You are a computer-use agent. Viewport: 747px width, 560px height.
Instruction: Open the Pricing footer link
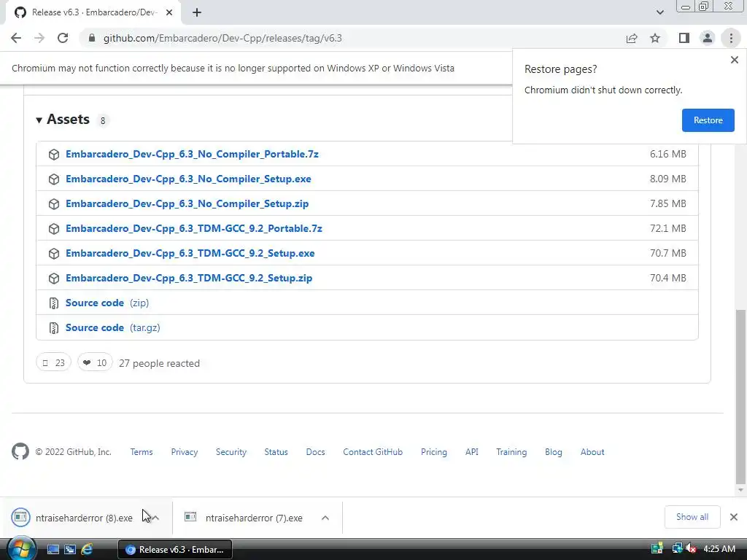point(434,452)
